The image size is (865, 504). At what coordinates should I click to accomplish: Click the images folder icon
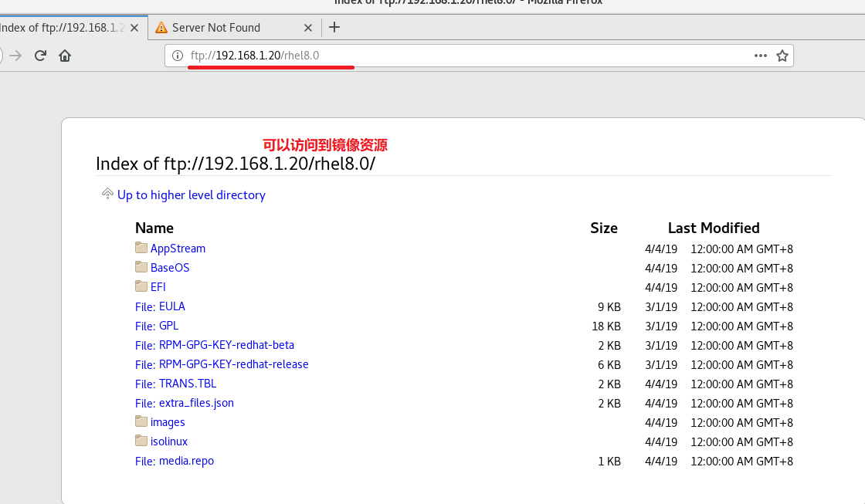point(141,421)
